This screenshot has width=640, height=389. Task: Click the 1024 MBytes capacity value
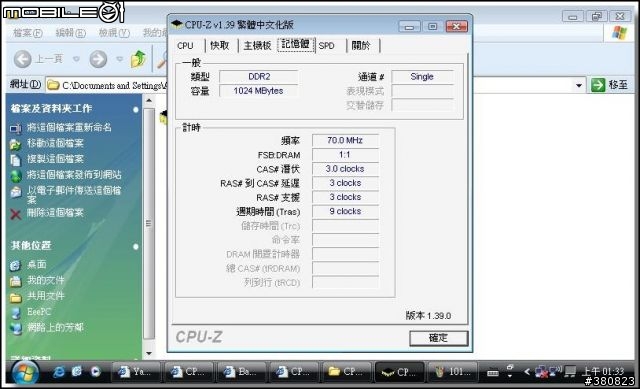pos(258,91)
